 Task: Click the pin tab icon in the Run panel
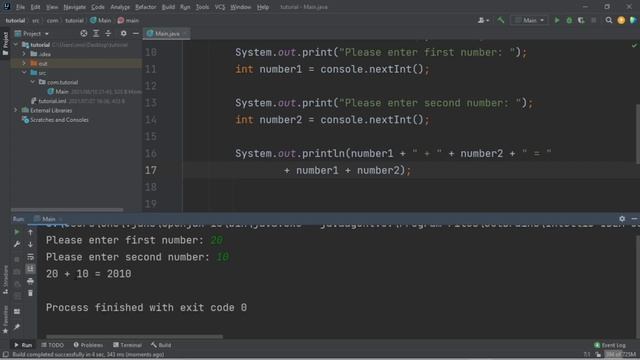pyautogui.click(x=17, y=327)
